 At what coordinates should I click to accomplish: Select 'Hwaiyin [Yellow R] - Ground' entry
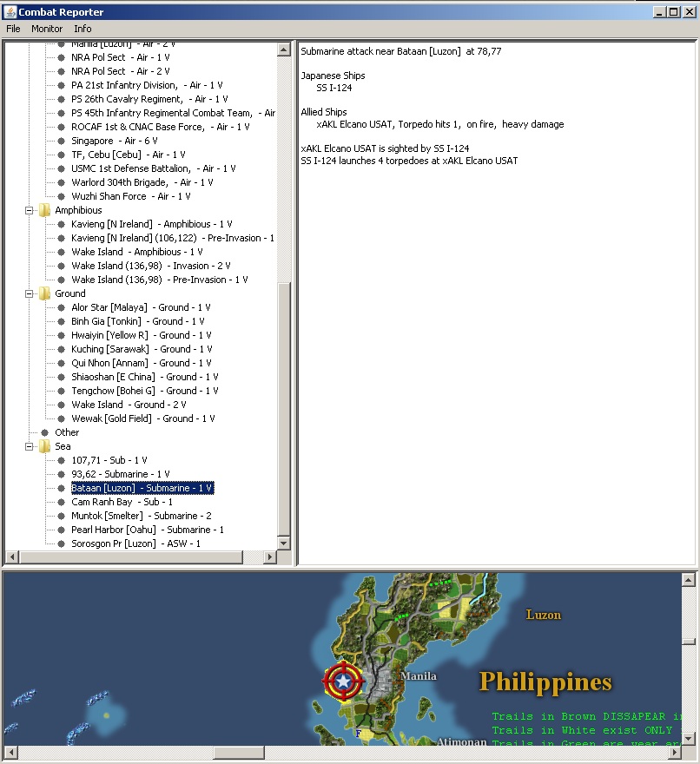[x=142, y=335]
